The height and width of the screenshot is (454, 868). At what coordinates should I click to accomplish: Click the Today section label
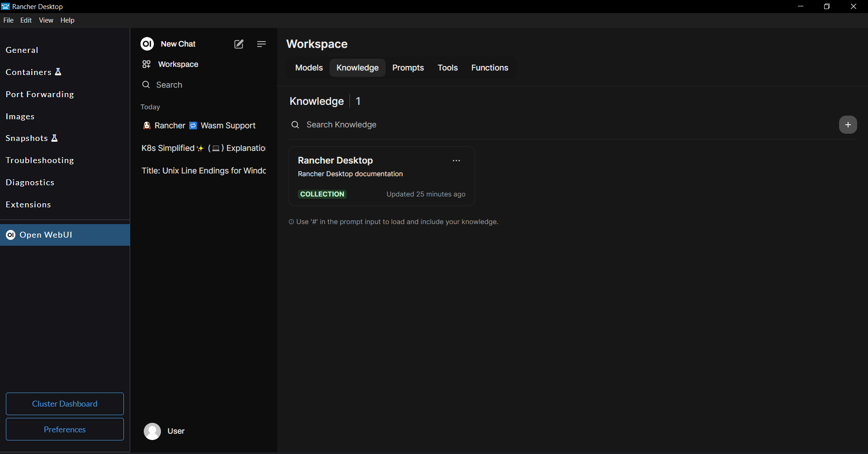tap(150, 107)
